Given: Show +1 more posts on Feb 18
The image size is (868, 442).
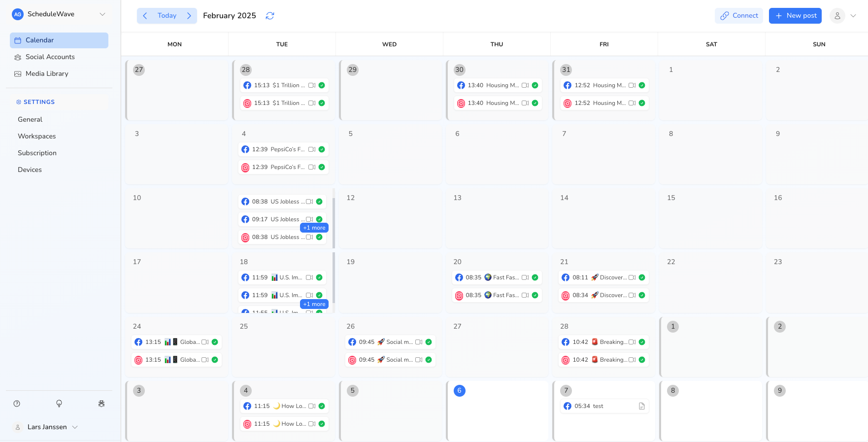Looking at the screenshot, I should tap(314, 304).
